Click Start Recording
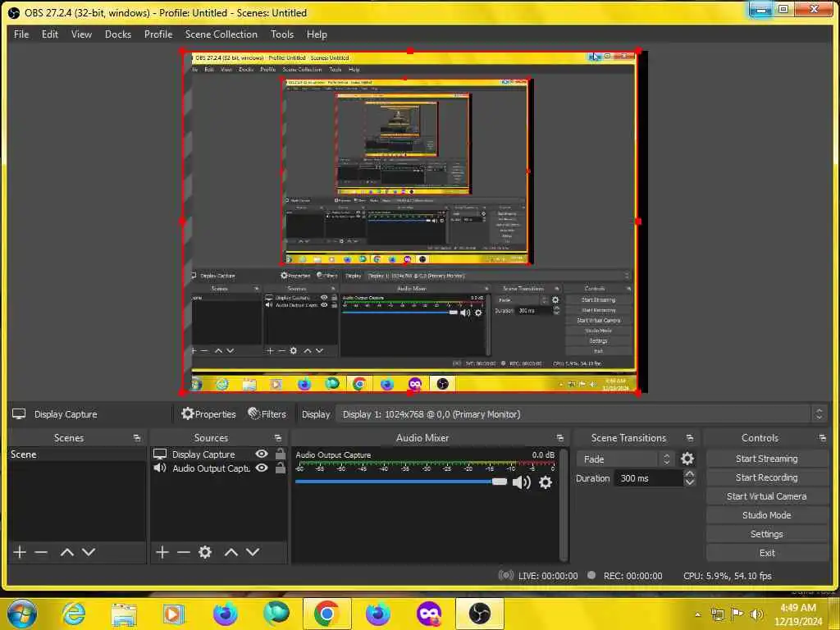Screen dimensions: 840x630 [x=767, y=477]
